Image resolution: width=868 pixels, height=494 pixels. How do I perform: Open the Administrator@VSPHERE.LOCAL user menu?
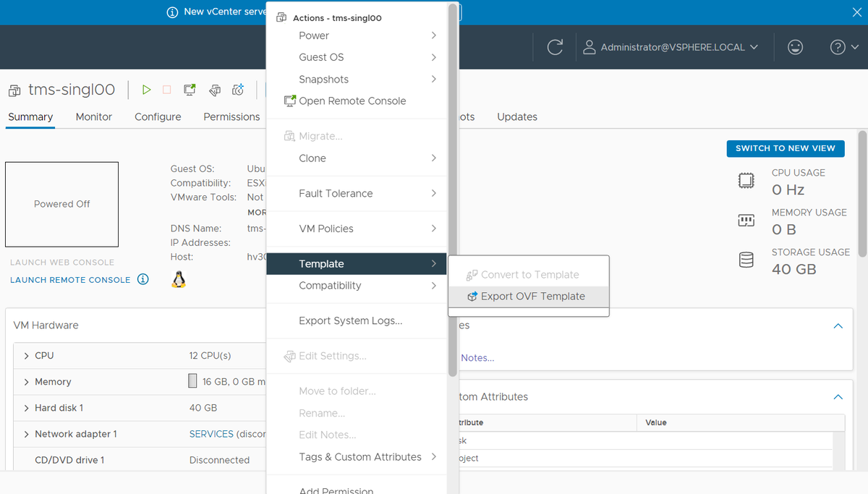point(671,47)
